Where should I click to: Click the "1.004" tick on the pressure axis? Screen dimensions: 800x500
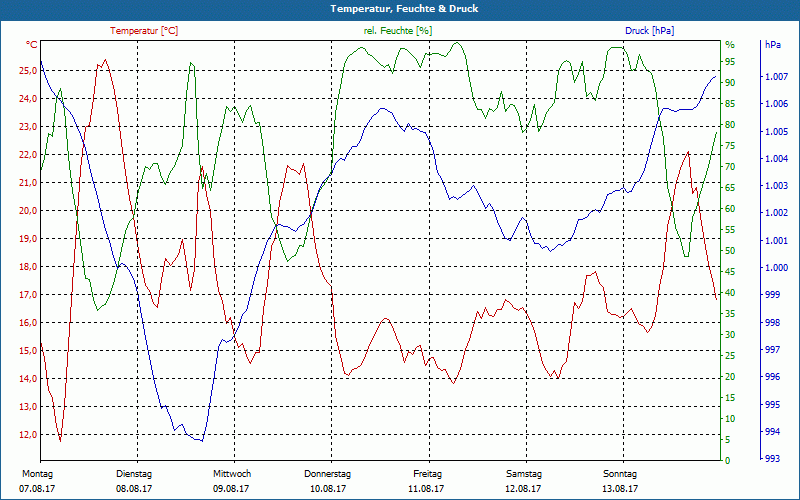point(777,159)
